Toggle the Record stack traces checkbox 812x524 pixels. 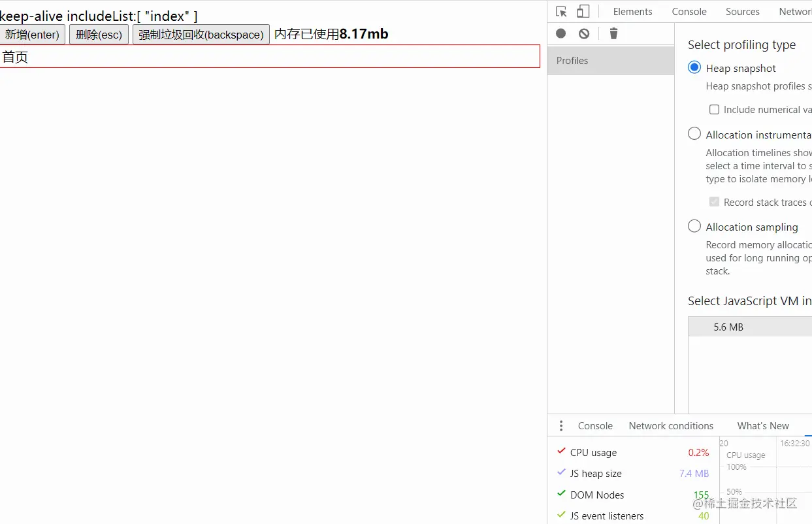click(715, 202)
